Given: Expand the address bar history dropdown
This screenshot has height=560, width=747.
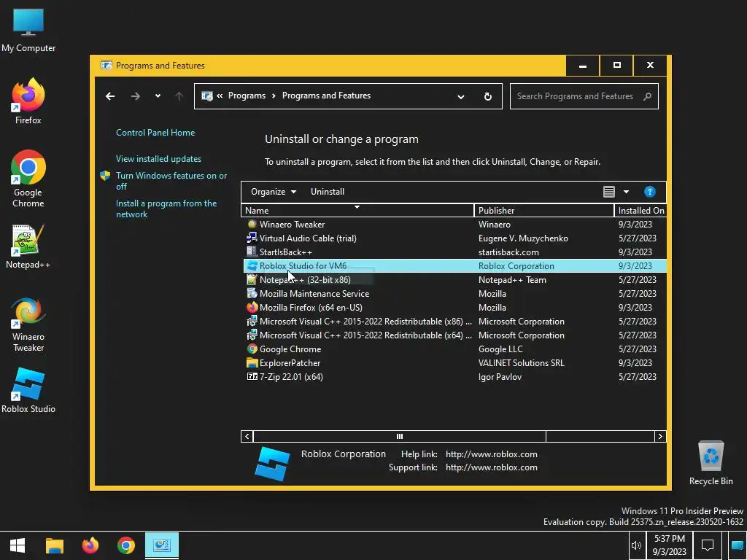Looking at the screenshot, I should [x=461, y=97].
